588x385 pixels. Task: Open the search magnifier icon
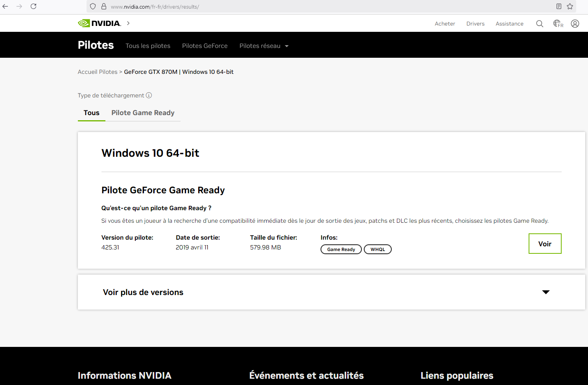pyautogui.click(x=540, y=24)
